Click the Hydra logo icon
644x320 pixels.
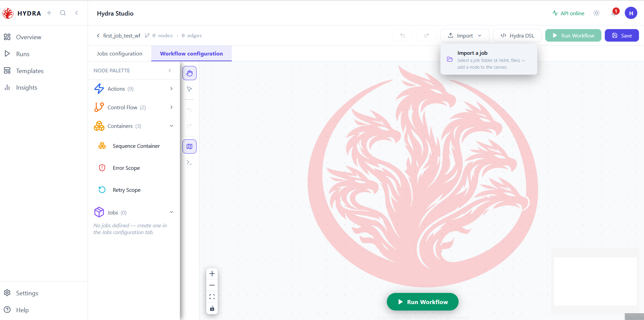coord(8,13)
